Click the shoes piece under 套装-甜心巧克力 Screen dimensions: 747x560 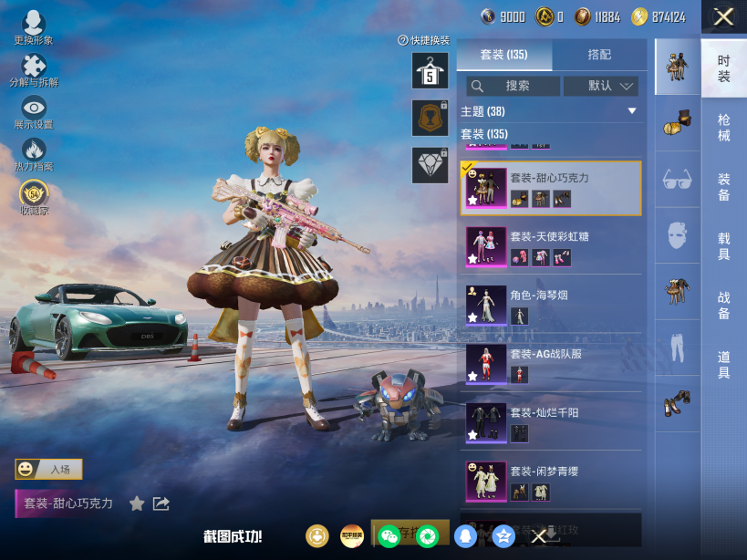[562, 199]
